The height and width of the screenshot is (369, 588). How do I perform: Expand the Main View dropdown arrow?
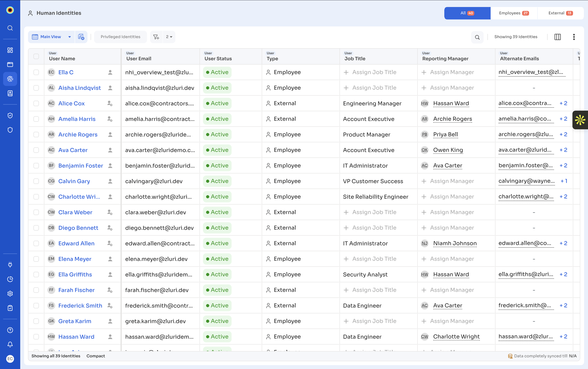pos(70,37)
